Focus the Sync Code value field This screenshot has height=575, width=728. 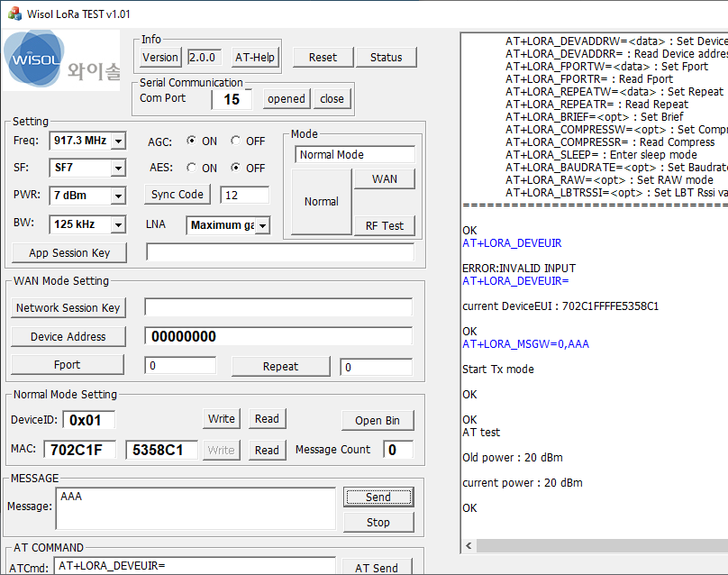click(x=245, y=195)
